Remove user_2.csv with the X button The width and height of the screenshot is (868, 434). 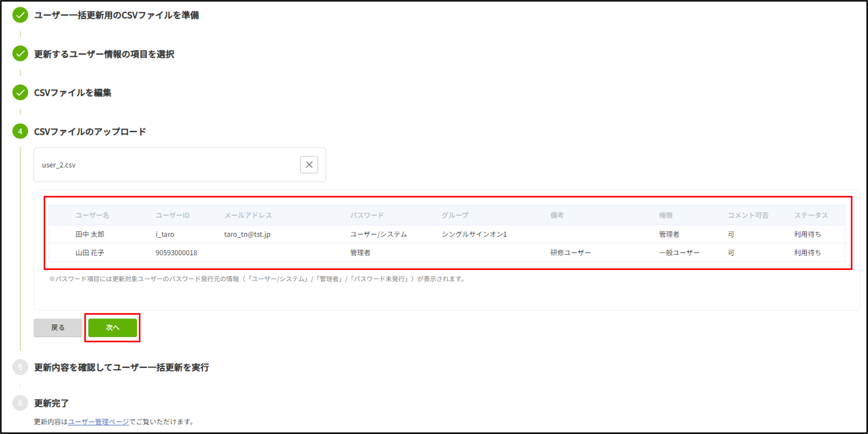309,165
